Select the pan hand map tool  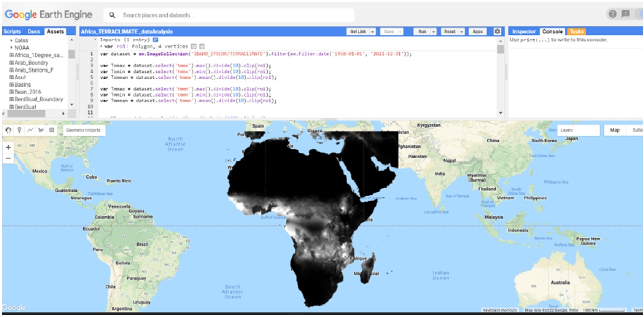[x=8, y=130]
